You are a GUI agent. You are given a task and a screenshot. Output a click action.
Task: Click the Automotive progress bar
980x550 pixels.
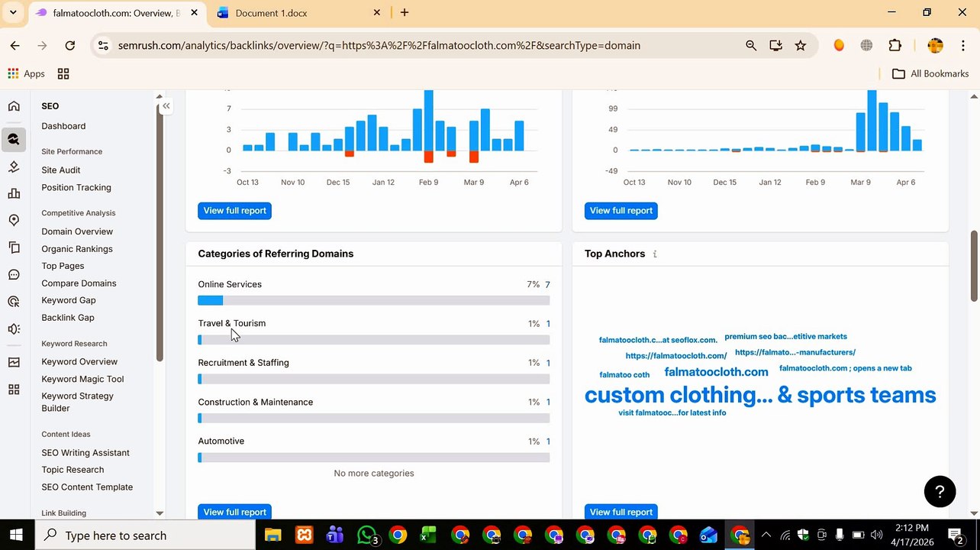374,458
